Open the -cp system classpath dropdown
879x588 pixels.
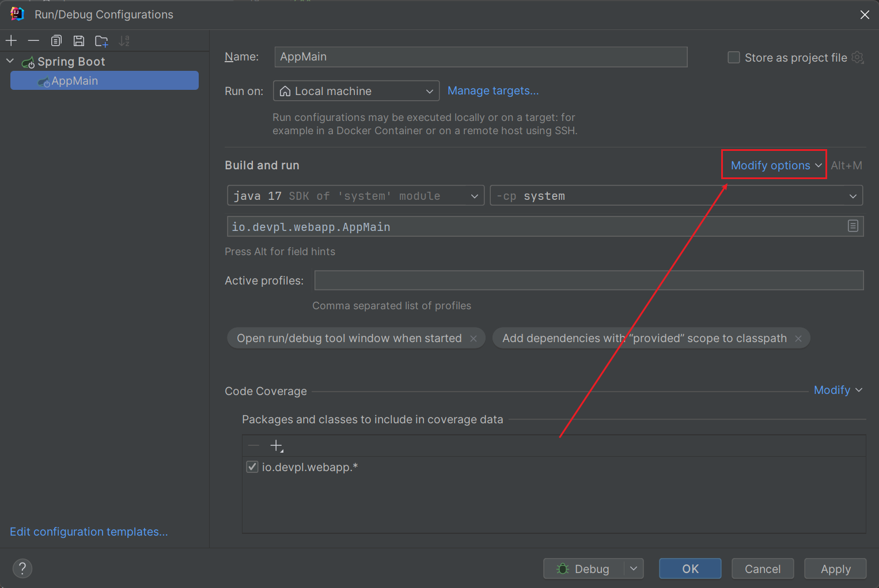coord(676,196)
